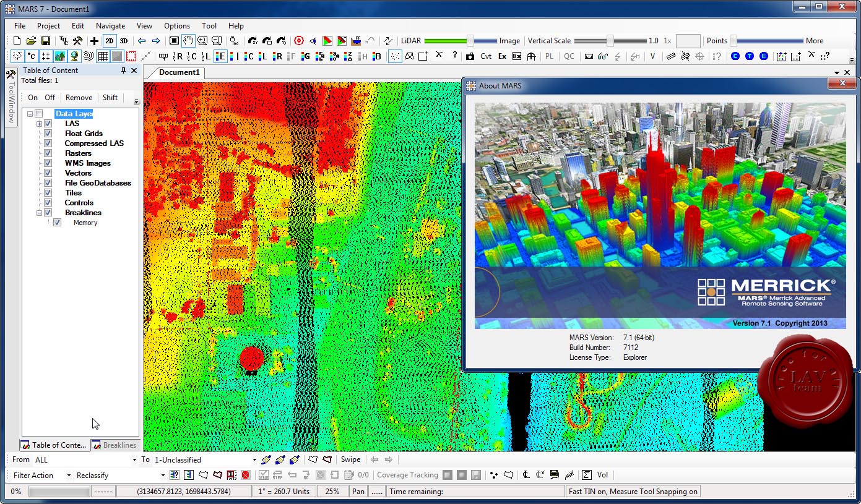This screenshot has width=861, height=504.
Task: Collapse the Data Layer root node
Action: 30,114
